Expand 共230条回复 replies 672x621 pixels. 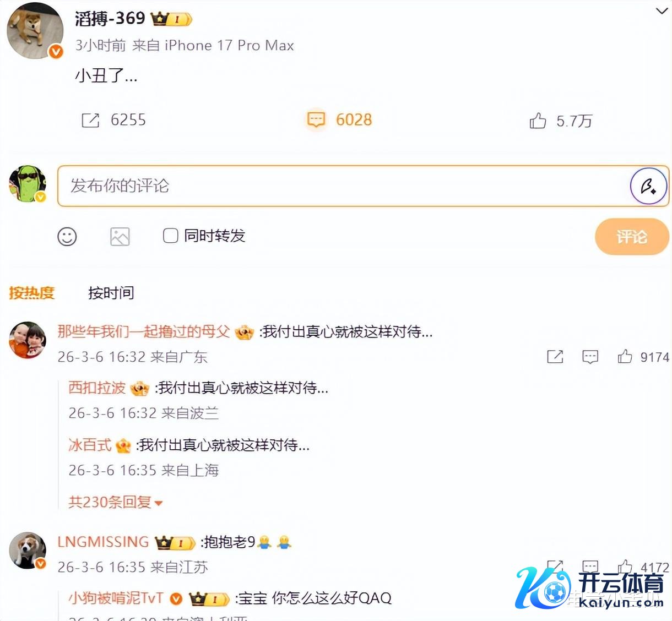tap(115, 502)
